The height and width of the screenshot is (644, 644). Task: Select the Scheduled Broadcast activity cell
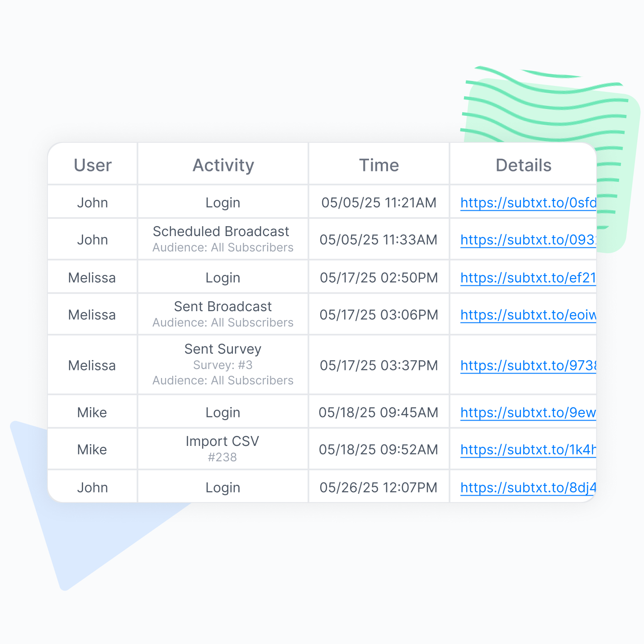pyautogui.click(x=221, y=232)
